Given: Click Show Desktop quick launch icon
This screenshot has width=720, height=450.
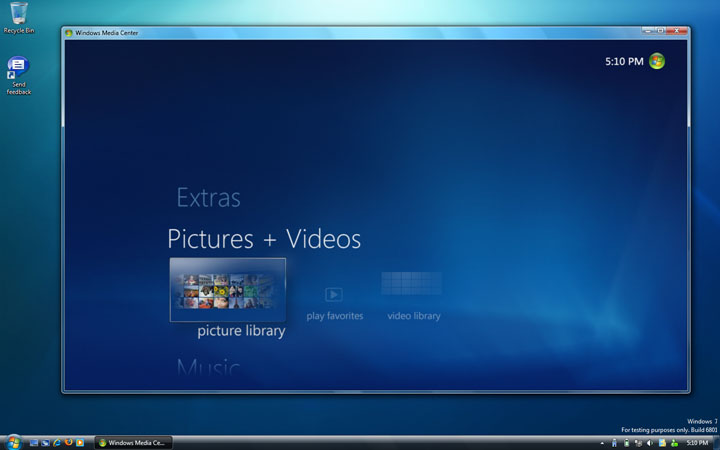Looking at the screenshot, I should click(x=34, y=443).
